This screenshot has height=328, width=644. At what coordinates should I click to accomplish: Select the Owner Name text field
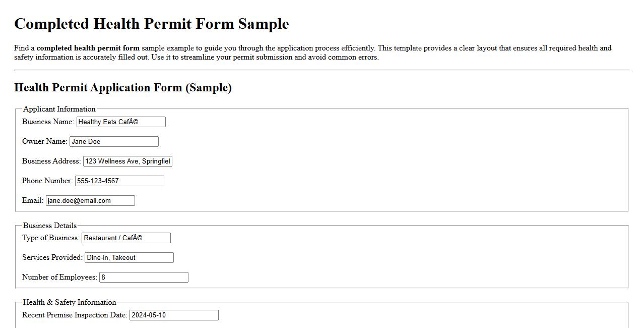(114, 141)
